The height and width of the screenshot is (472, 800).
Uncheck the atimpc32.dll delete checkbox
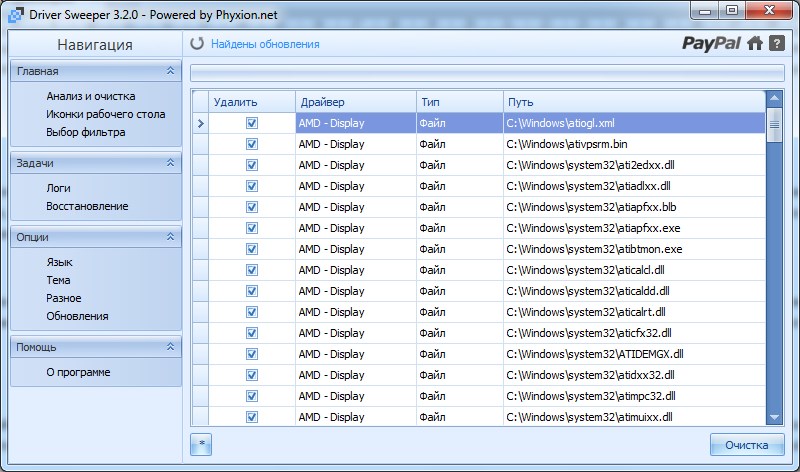252,396
